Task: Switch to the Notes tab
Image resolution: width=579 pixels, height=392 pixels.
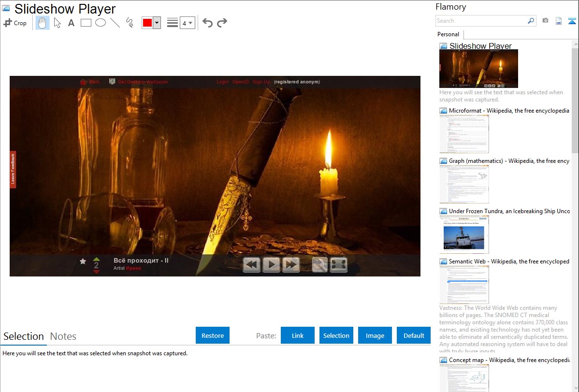Action: pos(63,336)
